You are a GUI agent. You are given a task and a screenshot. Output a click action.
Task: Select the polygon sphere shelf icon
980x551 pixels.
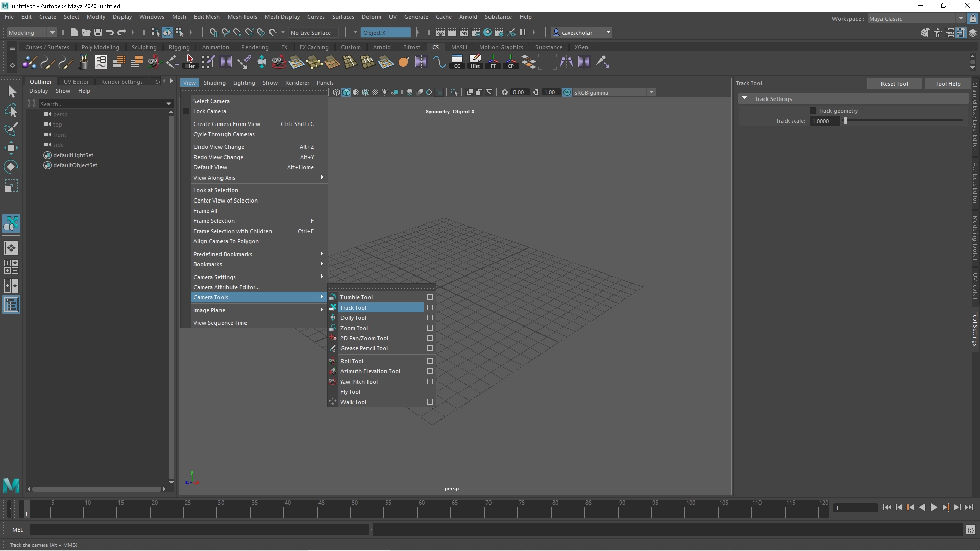[x=404, y=62]
